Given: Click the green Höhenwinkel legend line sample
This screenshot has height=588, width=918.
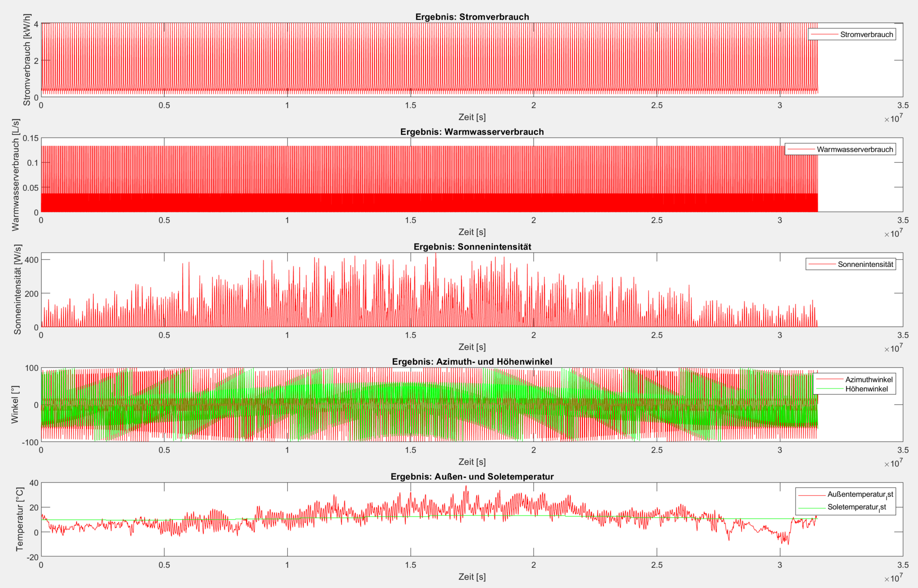Looking at the screenshot, I should click(829, 389).
